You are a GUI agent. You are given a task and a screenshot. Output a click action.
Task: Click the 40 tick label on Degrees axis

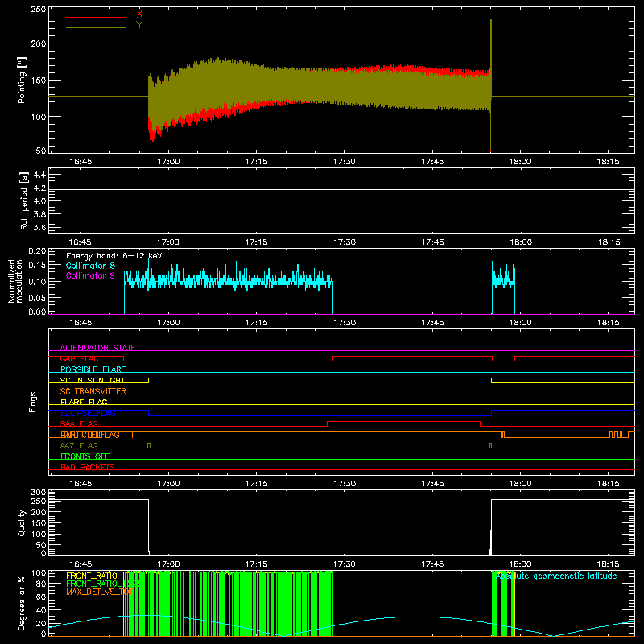tap(42, 610)
